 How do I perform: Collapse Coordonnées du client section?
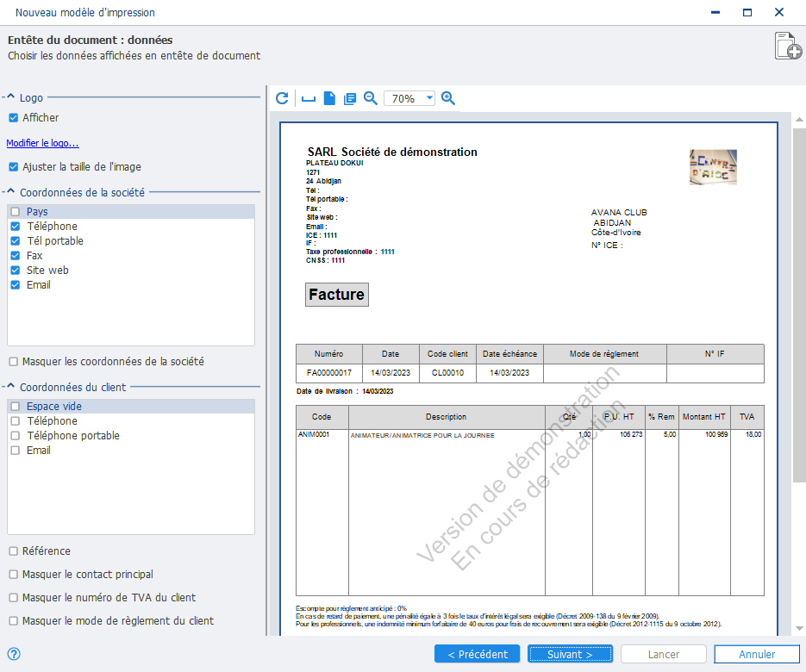(x=10, y=386)
